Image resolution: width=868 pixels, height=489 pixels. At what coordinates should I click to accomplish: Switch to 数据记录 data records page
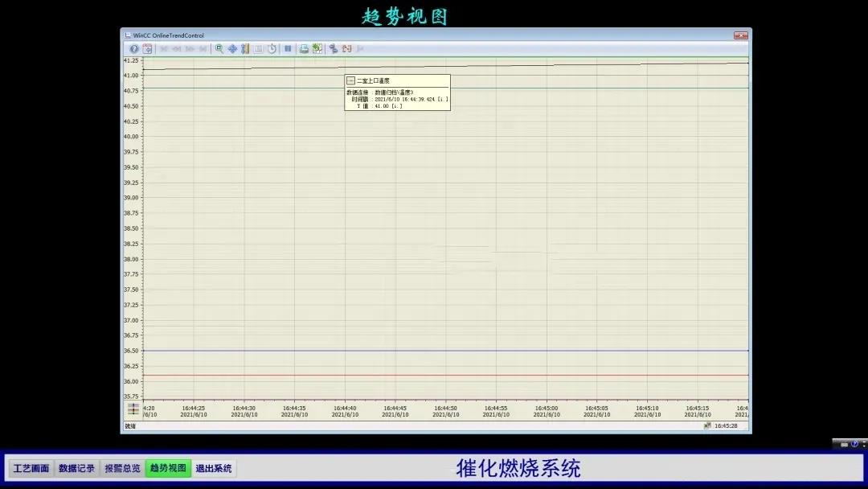tap(76, 468)
